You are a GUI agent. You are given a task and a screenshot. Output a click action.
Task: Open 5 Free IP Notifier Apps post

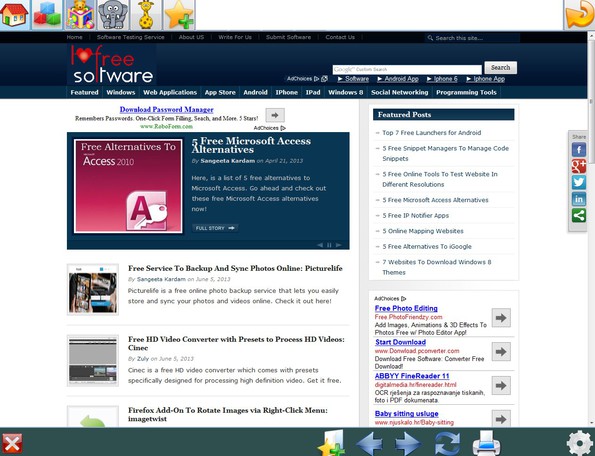pos(416,215)
